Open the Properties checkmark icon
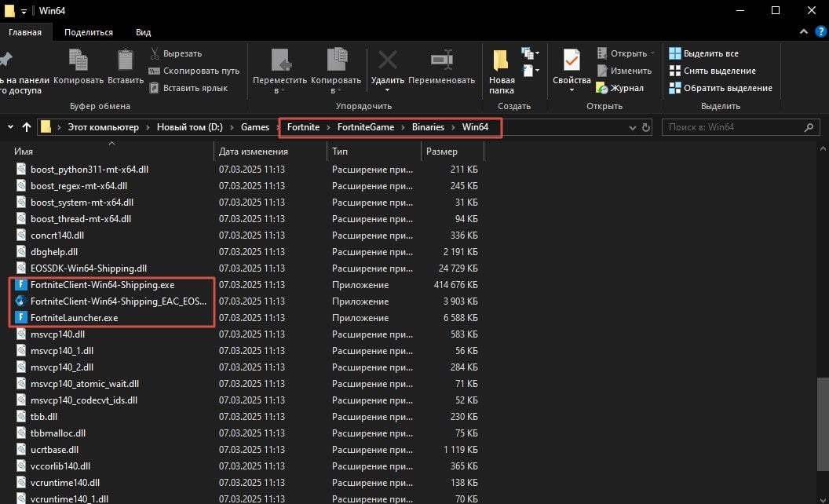The width and height of the screenshot is (829, 504). (x=572, y=60)
